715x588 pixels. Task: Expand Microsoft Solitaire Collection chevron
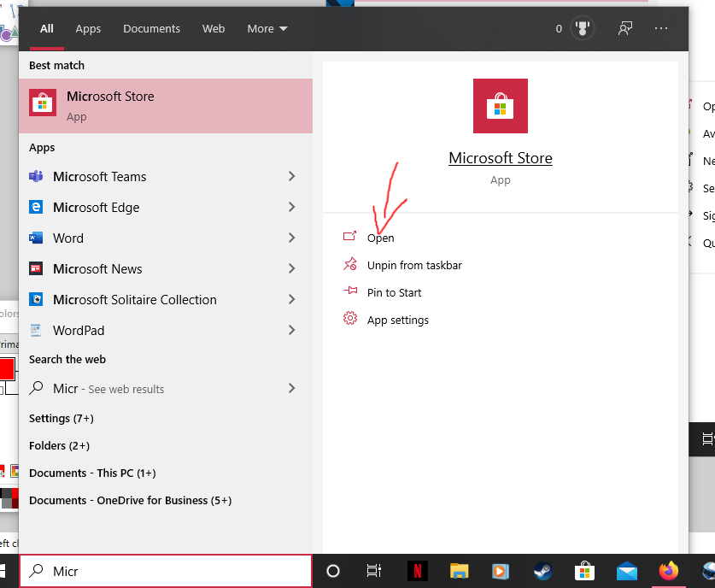(x=292, y=299)
